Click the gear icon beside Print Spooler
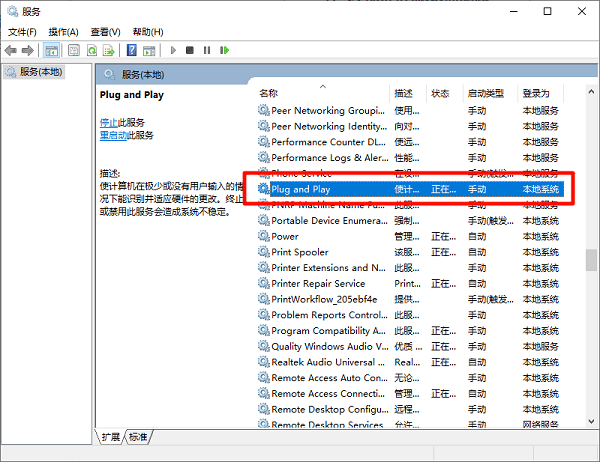Image resolution: width=600 pixels, height=462 pixels. click(264, 252)
